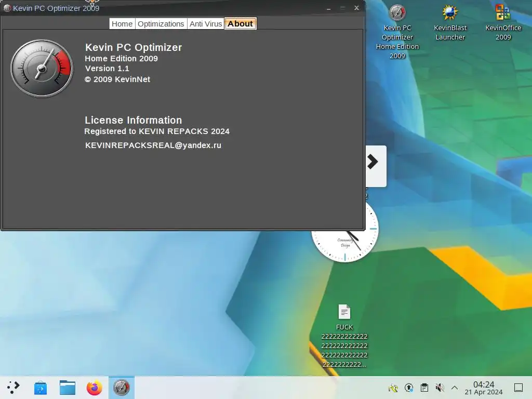Viewport: 532px width, 399px height.
Task: Click the KEVINREPACKSREAL@yandex.ru email text
Action: pyautogui.click(x=153, y=145)
